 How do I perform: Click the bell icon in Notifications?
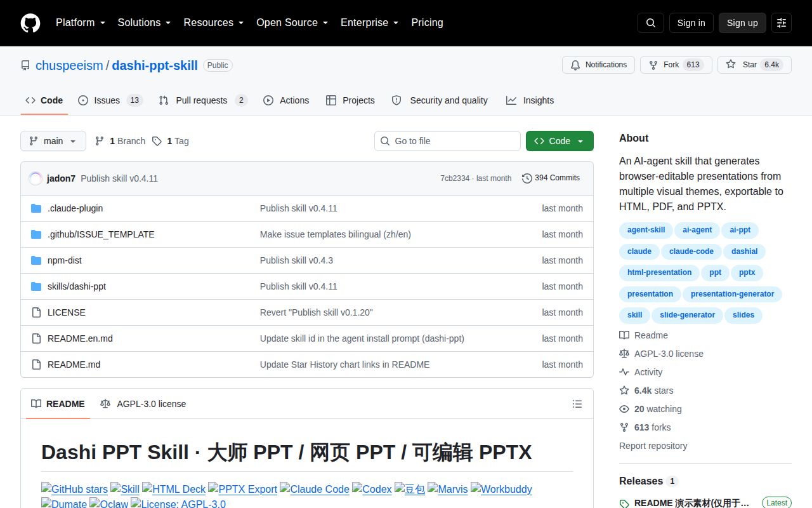[x=575, y=65]
